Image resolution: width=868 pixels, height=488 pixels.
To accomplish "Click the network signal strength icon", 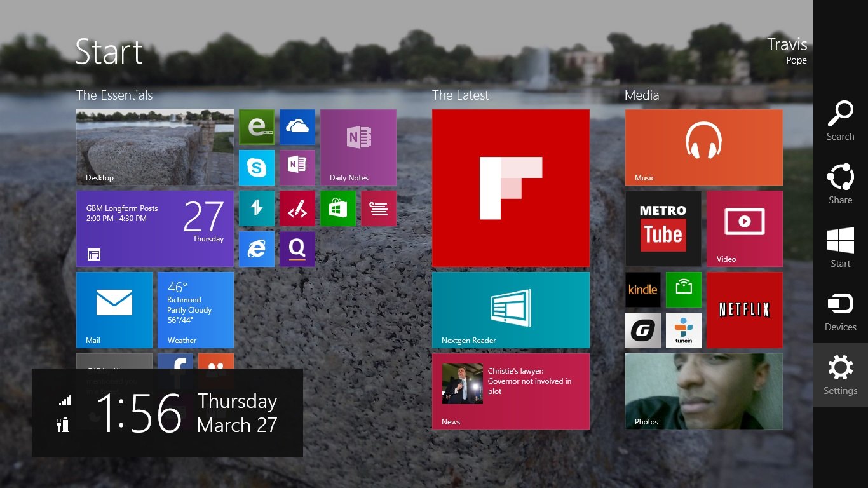I will pyautogui.click(x=65, y=401).
